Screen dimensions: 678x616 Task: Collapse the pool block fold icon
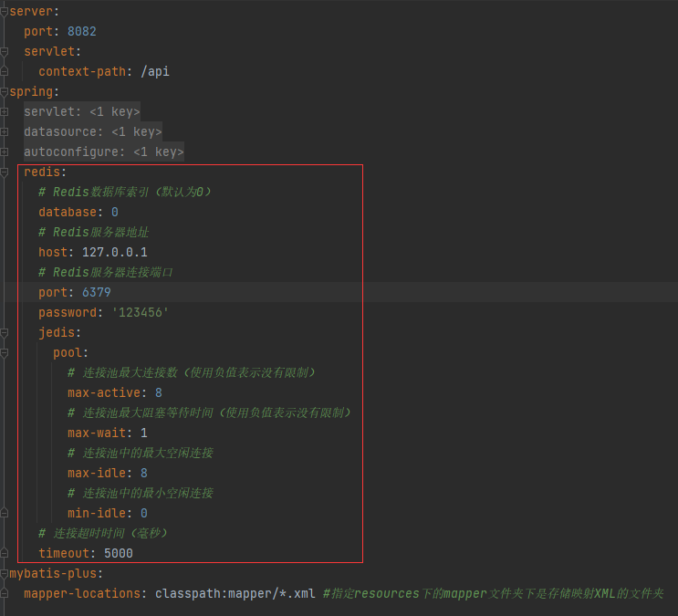coord(4,353)
